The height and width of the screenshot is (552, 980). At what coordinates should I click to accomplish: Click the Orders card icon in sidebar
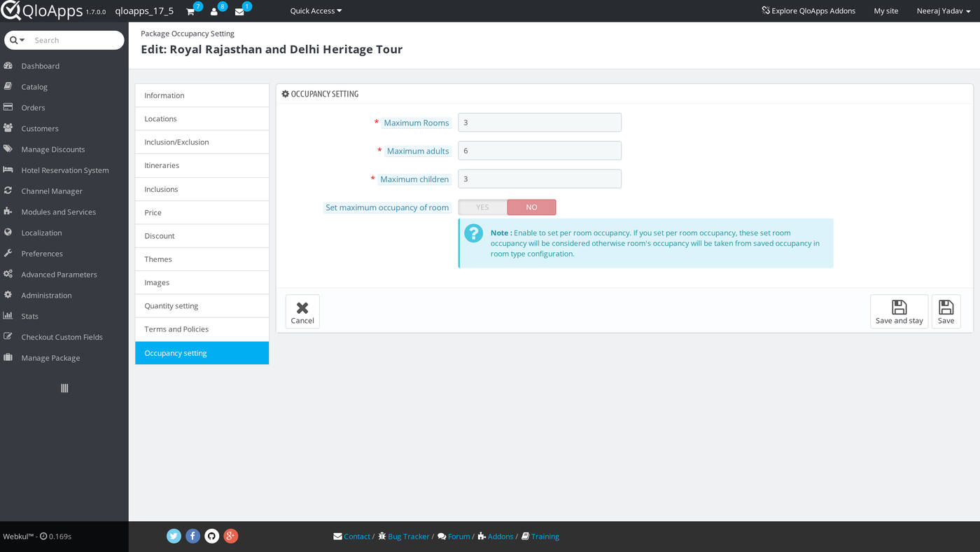point(8,107)
